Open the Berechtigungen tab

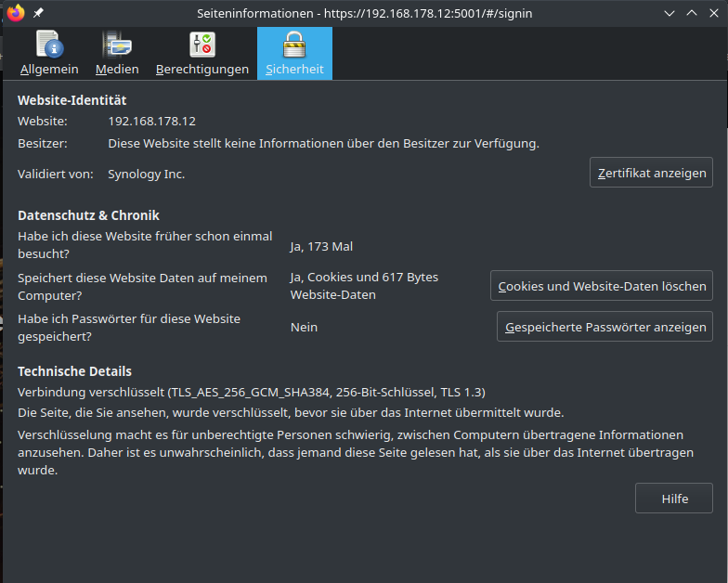(x=201, y=54)
